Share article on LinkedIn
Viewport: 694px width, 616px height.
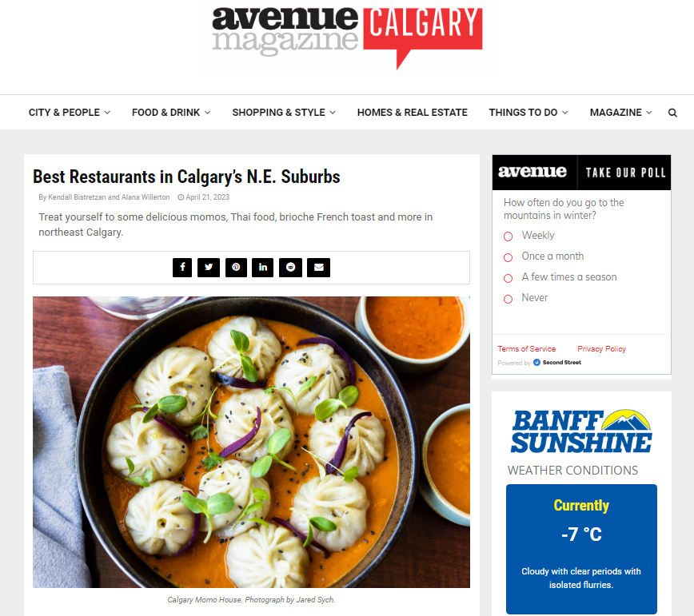[x=262, y=268]
